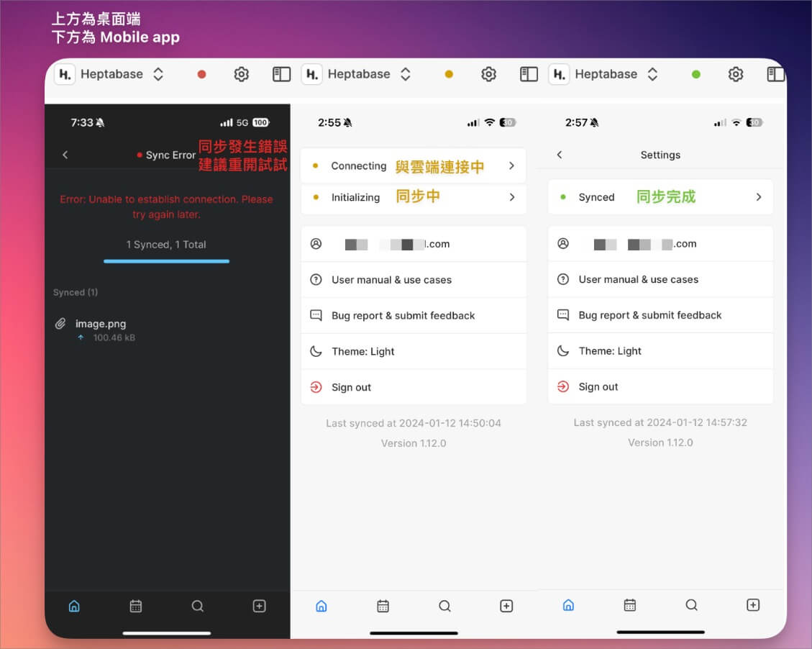Tap search magnifier icon in right phone screen
Viewport: 812px width, 649px height.
click(x=691, y=605)
